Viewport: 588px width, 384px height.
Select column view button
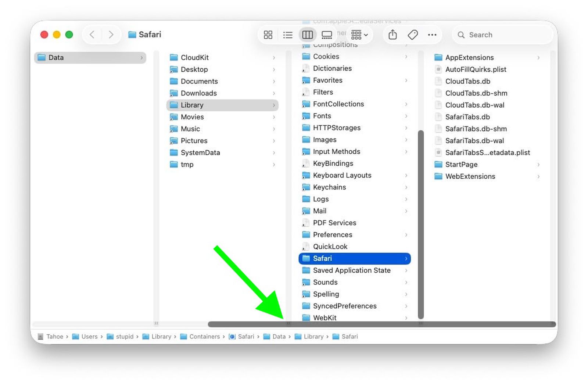[307, 35]
